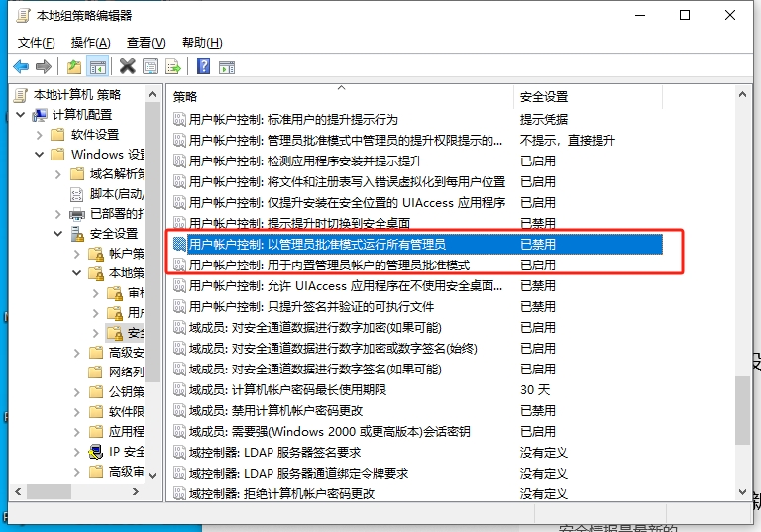Image resolution: width=761 pixels, height=532 pixels.
Task: Open the 操作(A) menu
Action: (90, 43)
